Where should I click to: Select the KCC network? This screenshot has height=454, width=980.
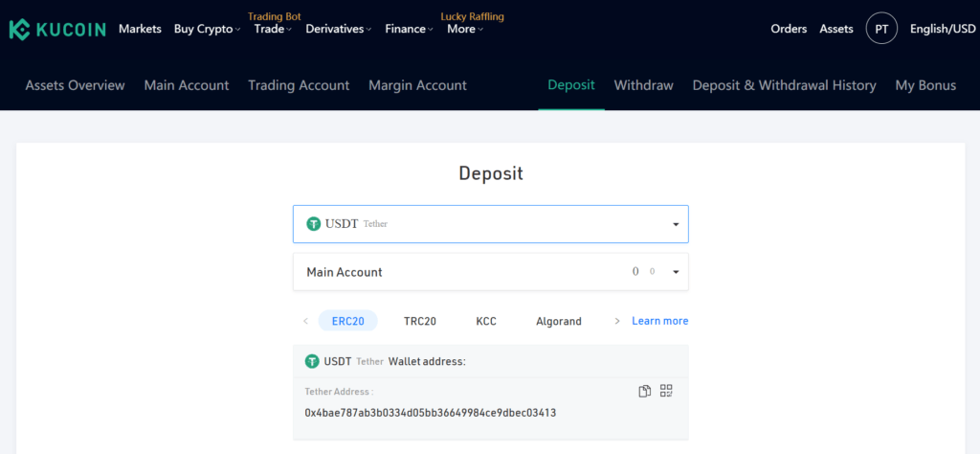tap(486, 322)
